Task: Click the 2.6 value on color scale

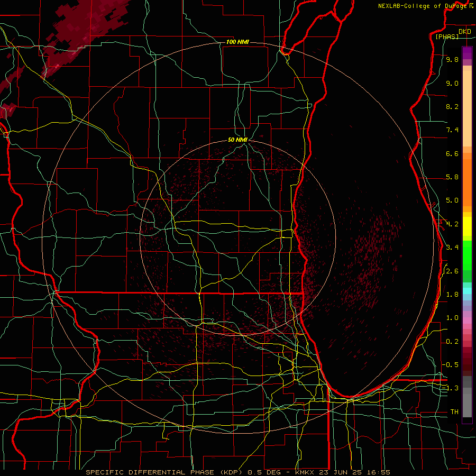Action: 452,271
